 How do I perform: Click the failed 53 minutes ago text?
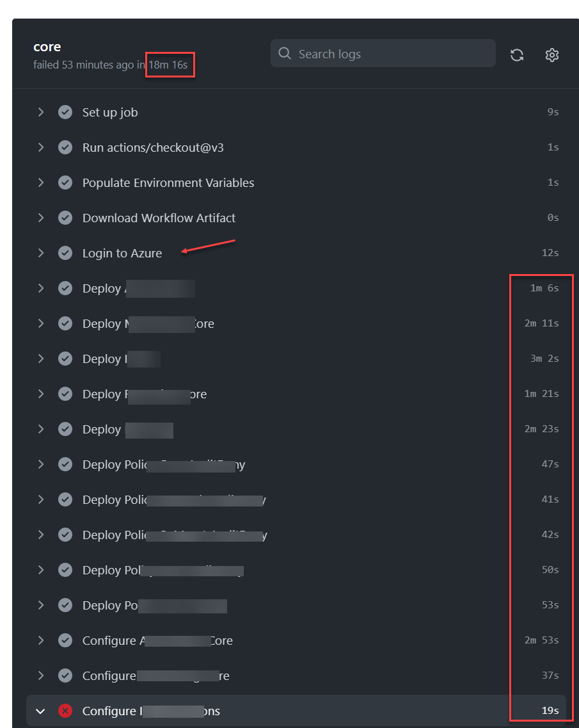tap(86, 64)
